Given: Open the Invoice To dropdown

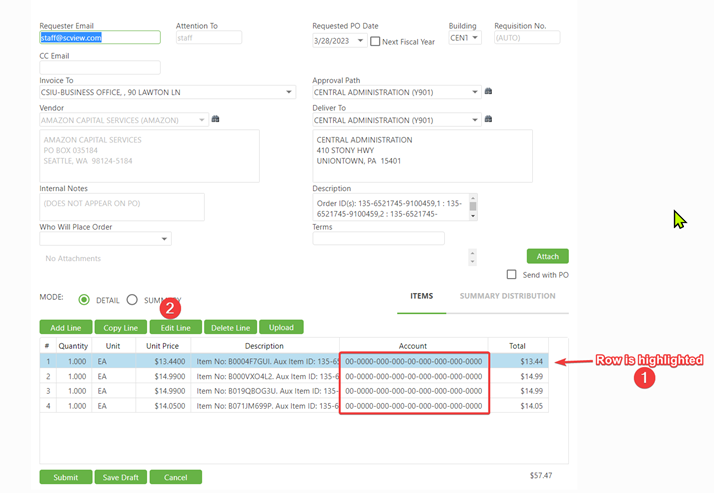Looking at the screenshot, I should click(x=289, y=93).
